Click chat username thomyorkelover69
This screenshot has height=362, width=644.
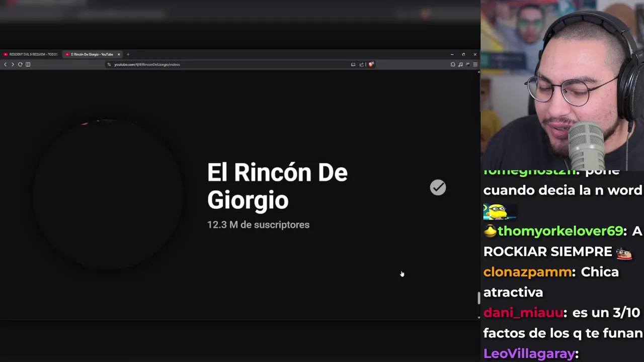click(560, 231)
